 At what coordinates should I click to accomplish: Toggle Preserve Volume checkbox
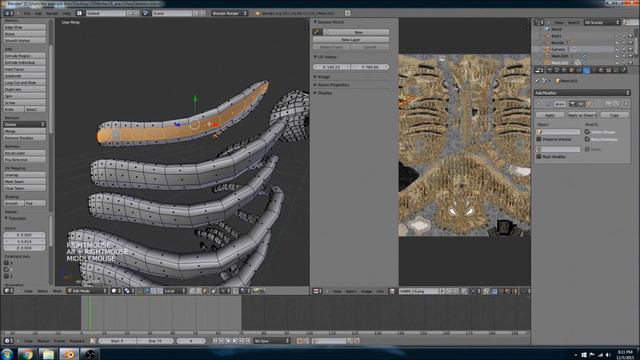tap(539, 139)
